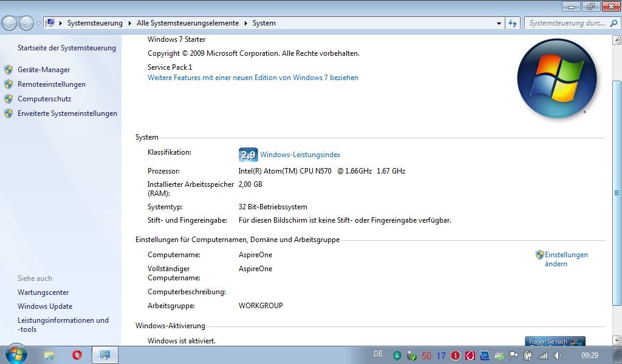This screenshot has height=364, width=622.
Task: Click the 'Fragen Sie nach' genuine banner
Action: click(x=555, y=341)
